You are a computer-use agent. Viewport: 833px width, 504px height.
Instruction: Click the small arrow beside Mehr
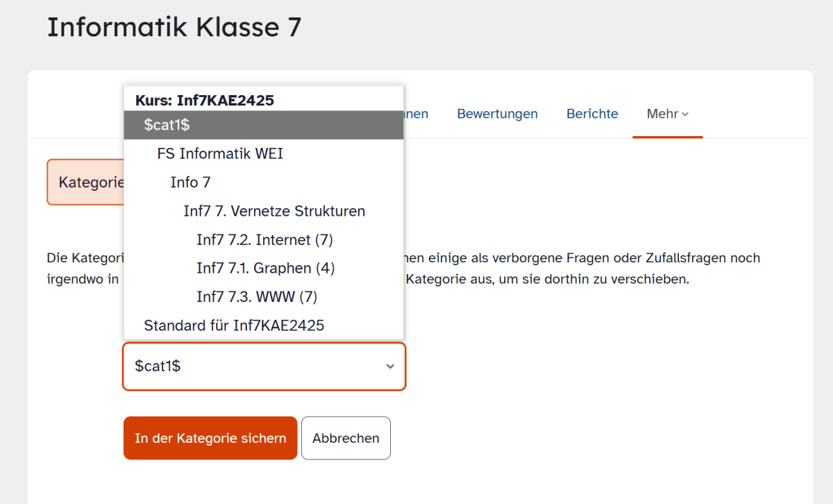point(685,115)
